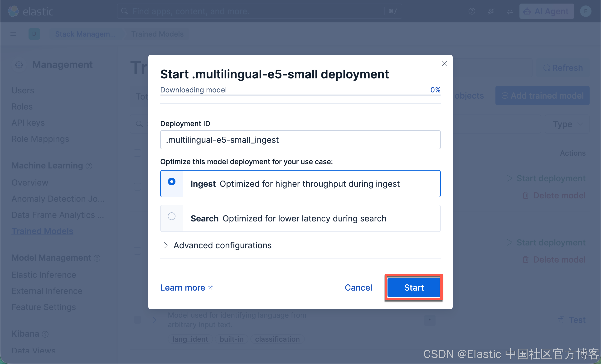Toggle the hamburger navigation menu icon
The width and height of the screenshot is (601, 364).
(x=13, y=34)
